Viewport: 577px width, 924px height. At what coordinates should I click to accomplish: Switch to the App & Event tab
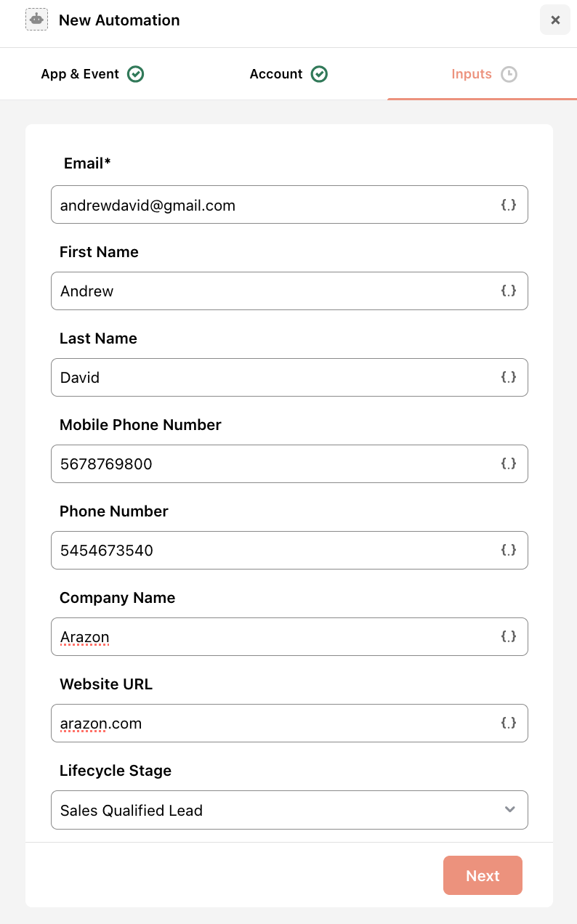[x=92, y=74]
